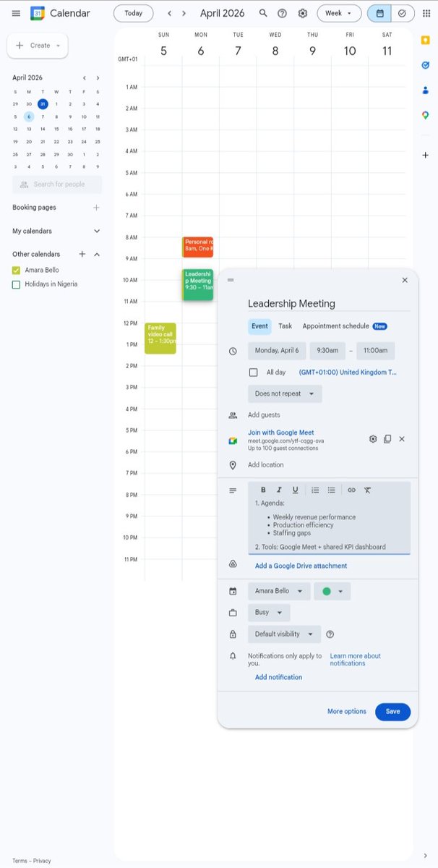The image size is (438, 868).
Task: Click the Add guests field
Action: [x=329, y=415]
